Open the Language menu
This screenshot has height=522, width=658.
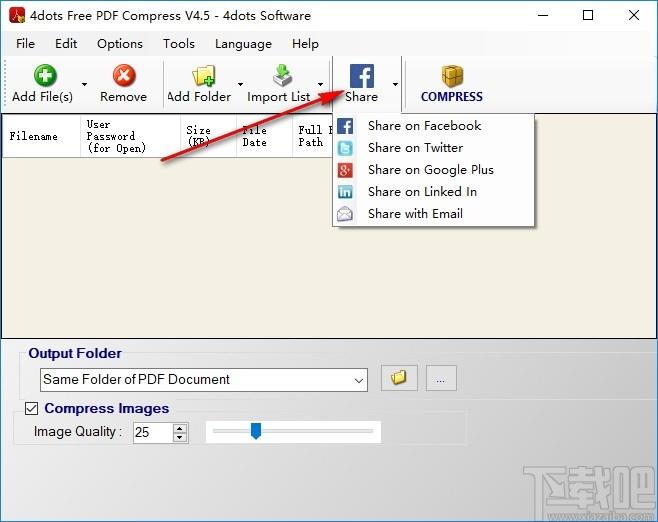coord(243,44)
